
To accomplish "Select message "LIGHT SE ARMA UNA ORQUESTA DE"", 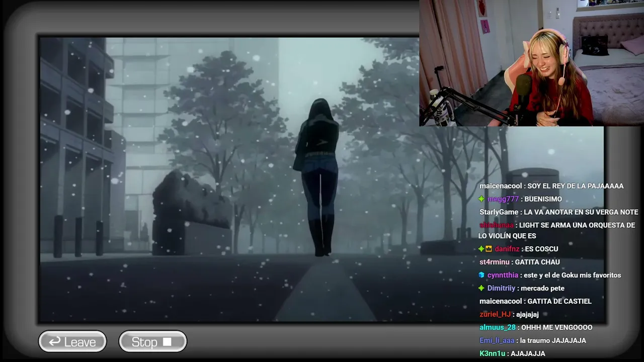I will tap(577, 225).
